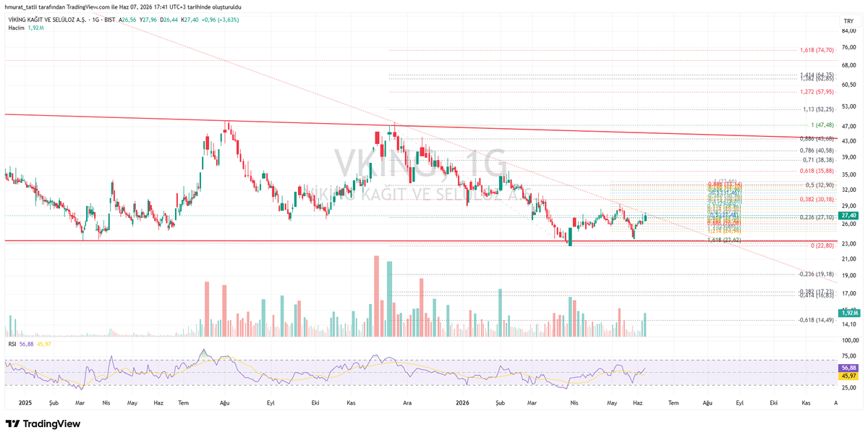Click the yellow 45,97 RSI axis tag

(x=848, y=376)
